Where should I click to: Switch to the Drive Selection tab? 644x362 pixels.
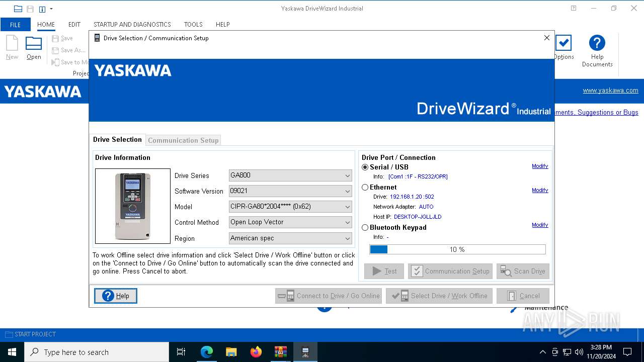117,140
